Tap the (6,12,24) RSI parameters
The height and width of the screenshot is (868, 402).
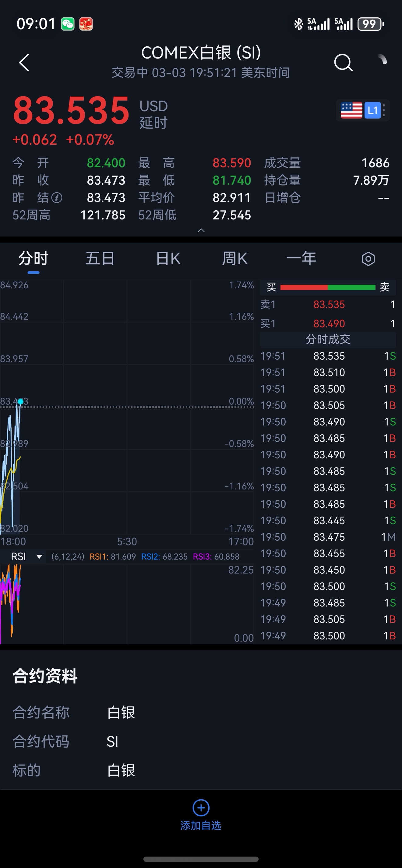pyautogui.click(x=68, y=557)
